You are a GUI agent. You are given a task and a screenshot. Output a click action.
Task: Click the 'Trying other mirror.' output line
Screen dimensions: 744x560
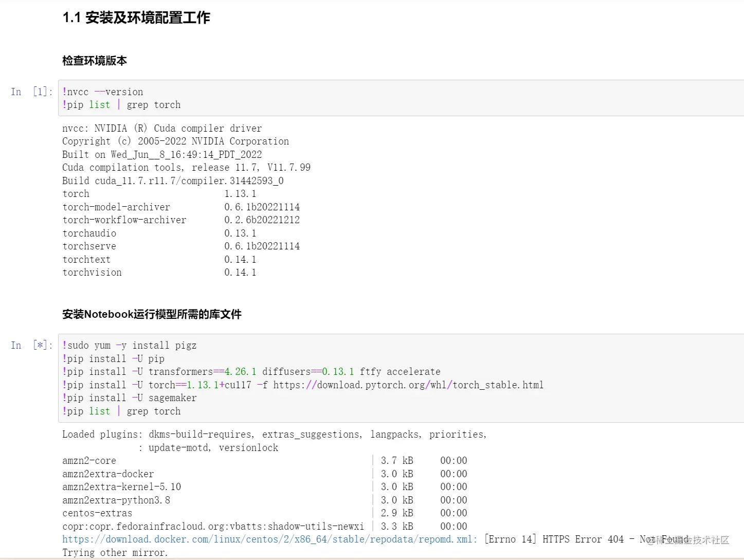click(x=115, y=552)
